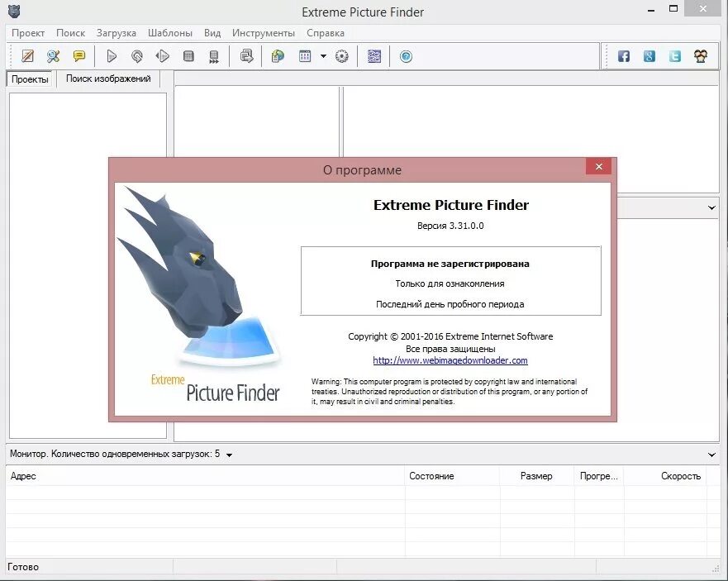Open help with the blue question icon
The height and width of the screenshot is (581, 728).
pos(407,57)
